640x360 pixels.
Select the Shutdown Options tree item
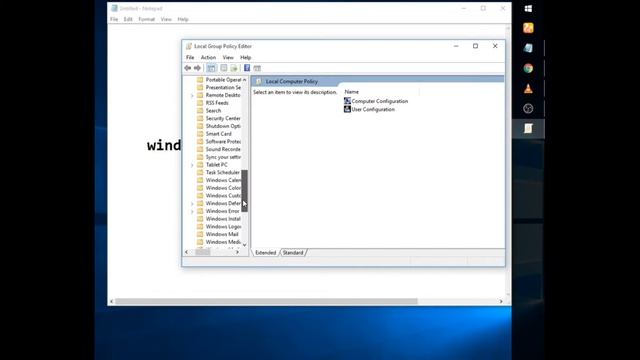coord(223,126)
